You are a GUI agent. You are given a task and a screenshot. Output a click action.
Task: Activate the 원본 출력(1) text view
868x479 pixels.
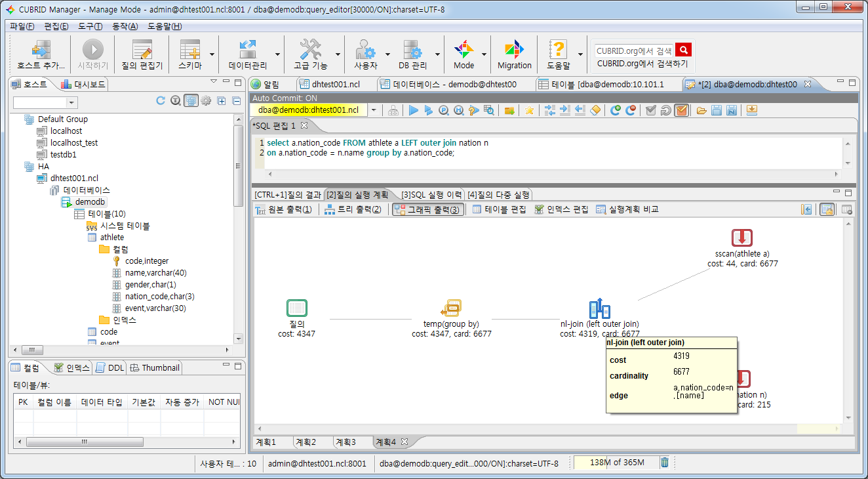[x=283, y=209]
